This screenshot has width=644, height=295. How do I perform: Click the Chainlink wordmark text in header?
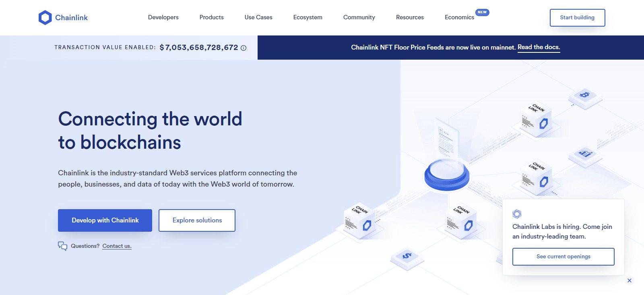tap(71, 17)
